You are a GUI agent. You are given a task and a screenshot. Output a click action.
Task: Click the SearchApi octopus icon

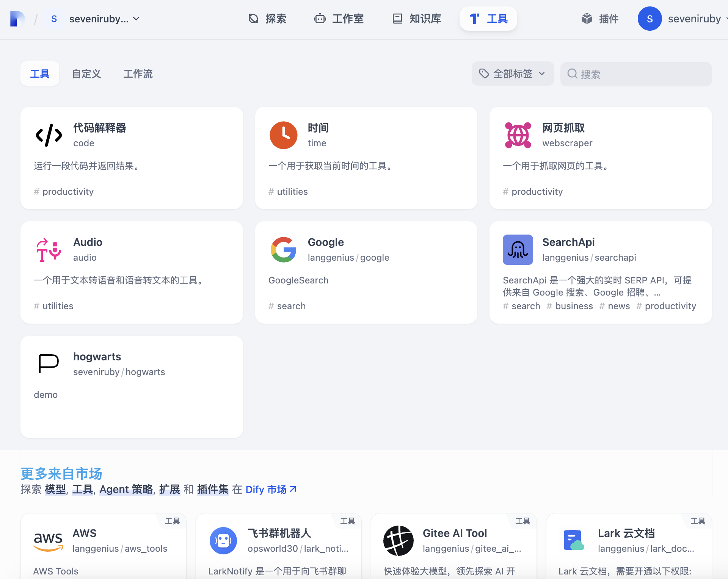[518, 250]
